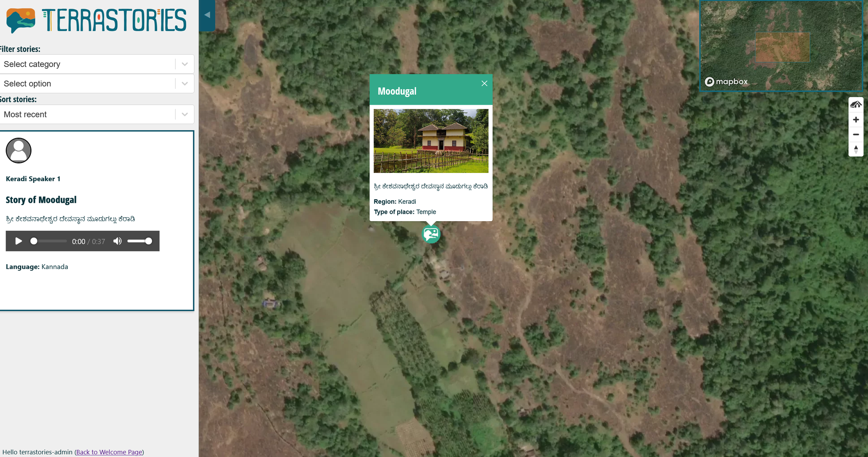This screenshot has width=868, height=457.
Task: Play the Story of Moodugal audio
Action: coord(18,241)
